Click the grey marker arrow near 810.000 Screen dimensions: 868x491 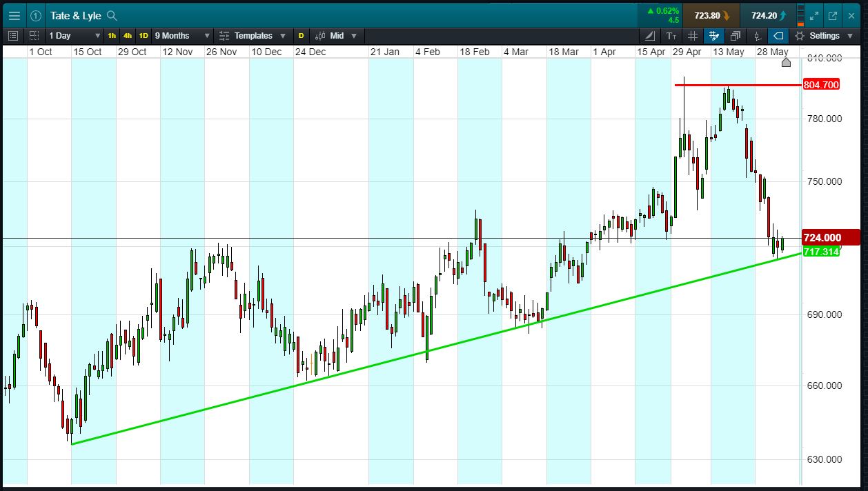click(786, 63)
